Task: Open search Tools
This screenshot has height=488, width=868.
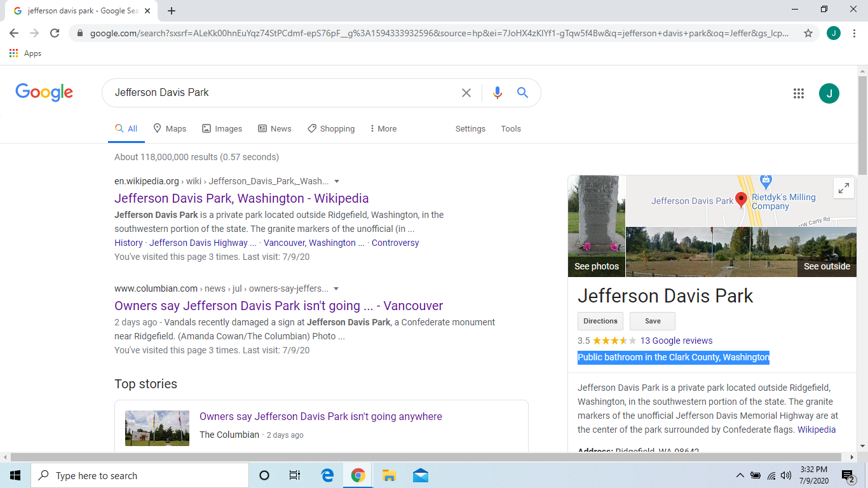Action: tap(511, 128)
